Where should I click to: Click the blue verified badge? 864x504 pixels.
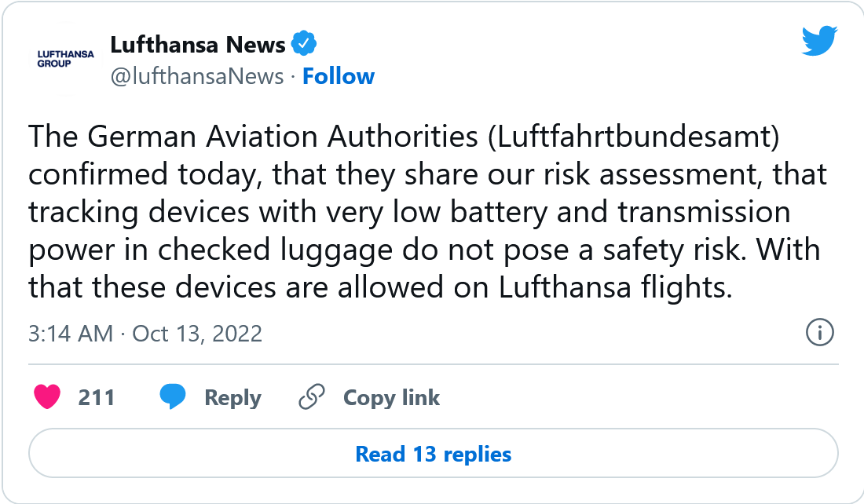pyautogui.click(x=304, y=45)
